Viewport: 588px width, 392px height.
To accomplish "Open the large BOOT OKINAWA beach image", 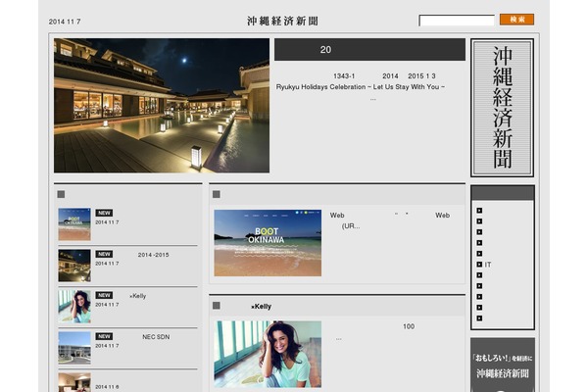I will tap(268, 243).
